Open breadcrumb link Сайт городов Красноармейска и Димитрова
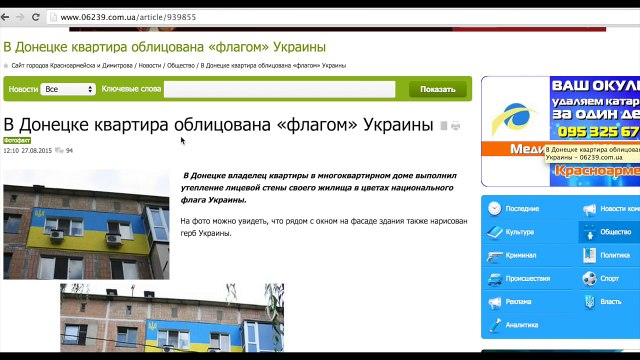This screenshot has height=360, width=640. pyautogui.click(x=72, y=65)
